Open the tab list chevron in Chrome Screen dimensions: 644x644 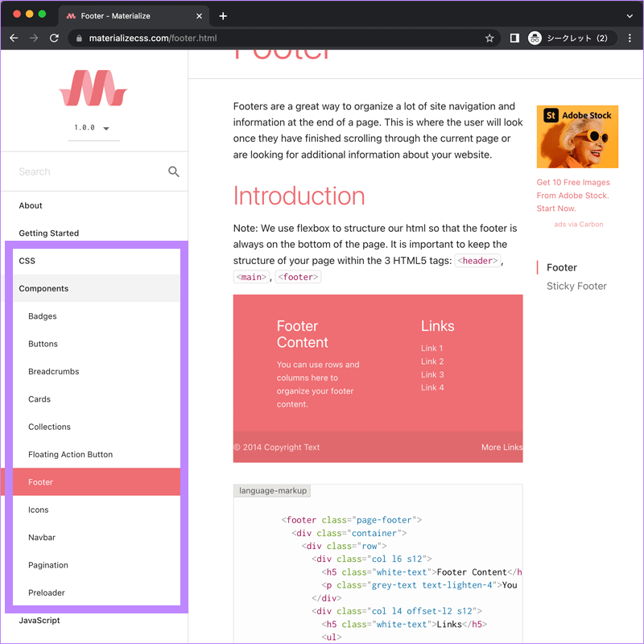tap(630, 16)
